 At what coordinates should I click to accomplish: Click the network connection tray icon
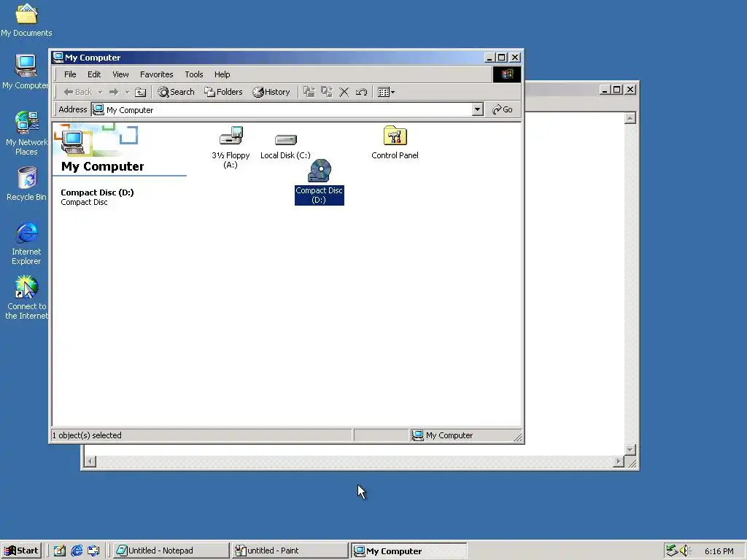[672, 551]
